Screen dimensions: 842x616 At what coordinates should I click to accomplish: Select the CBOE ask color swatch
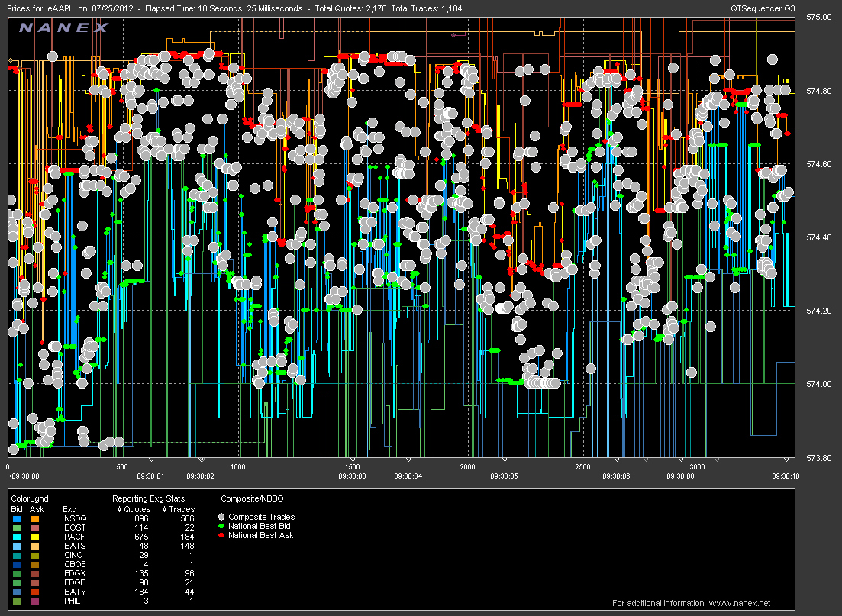tap(35, 564)
